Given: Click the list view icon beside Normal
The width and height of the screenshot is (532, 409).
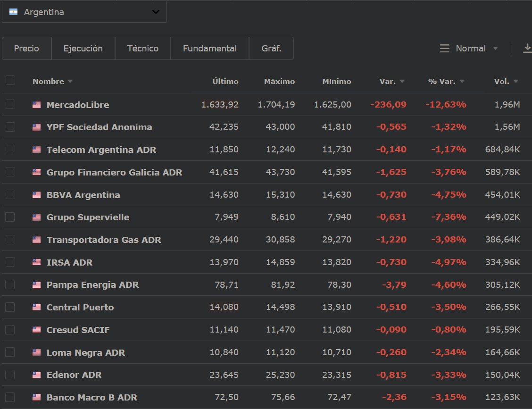Looking at the screenshot, I should pyautogui.click(x=444, y=49).
